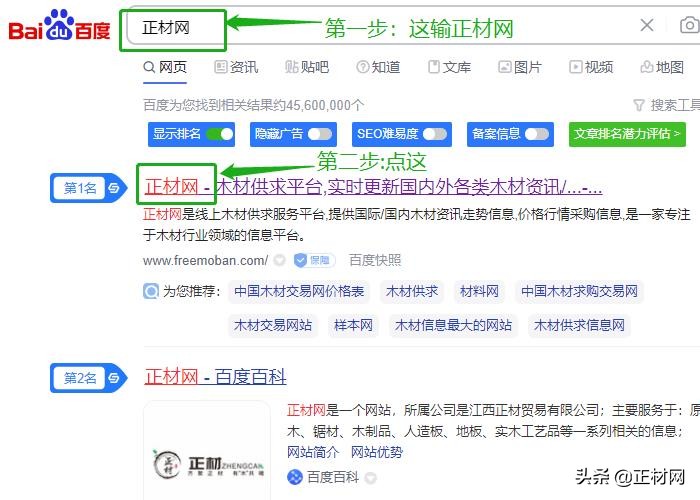700x500 pixels.
Task: Open the 正材网 木材供求平台 result title
Action: tap(373, 187)
